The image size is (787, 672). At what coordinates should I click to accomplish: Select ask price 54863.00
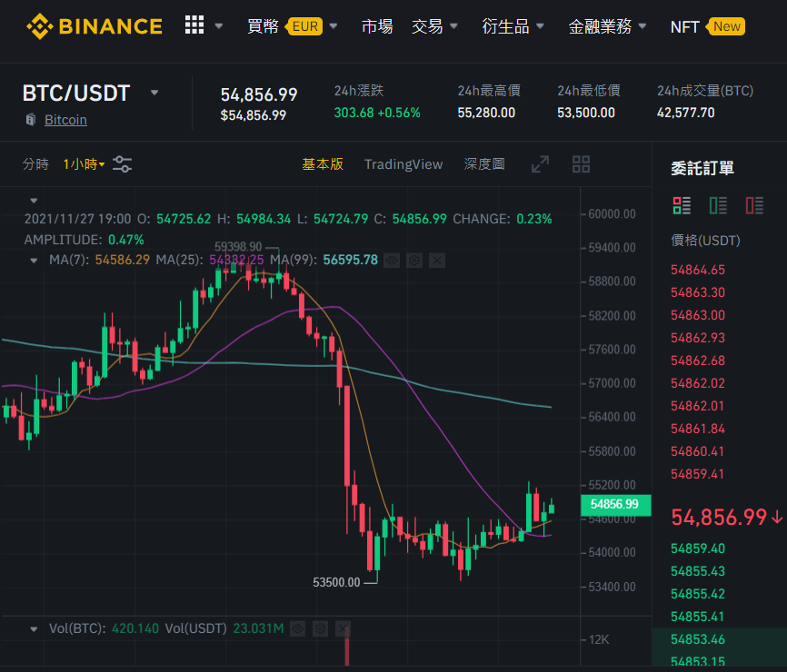pyautogui.click(x=698, y=315)
